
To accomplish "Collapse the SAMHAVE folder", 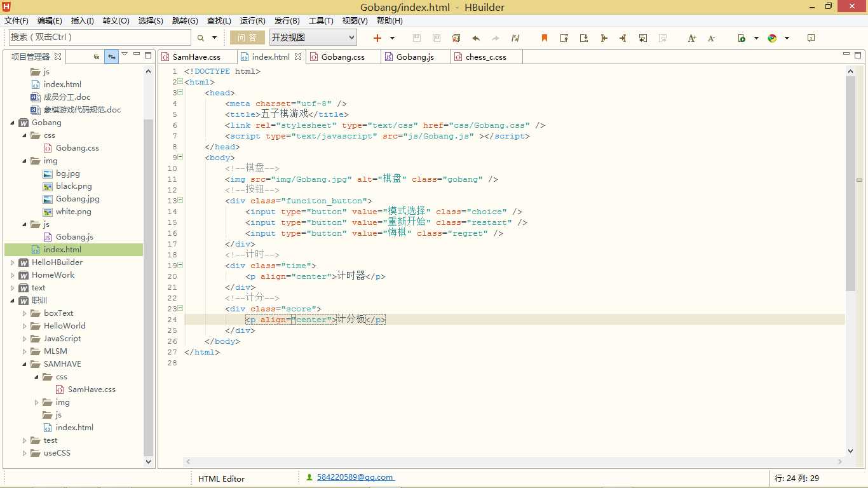I will pyautogui.click(x=24, y=364).
